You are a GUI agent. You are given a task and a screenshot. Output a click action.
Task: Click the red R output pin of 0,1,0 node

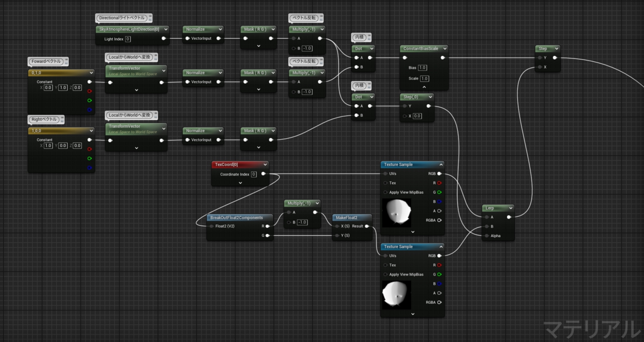(x=89, y=91)
